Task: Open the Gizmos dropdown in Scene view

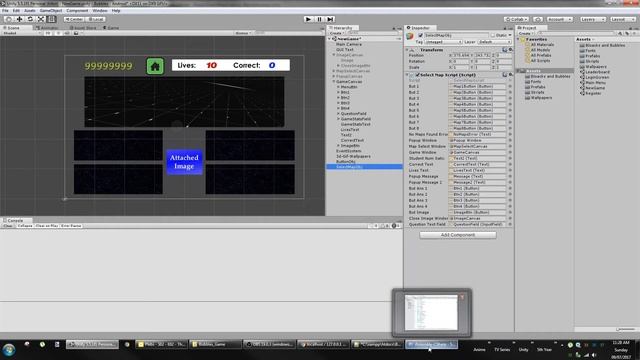Action: click(243, 33)
